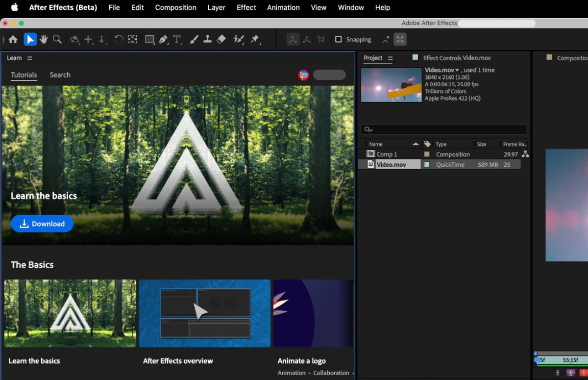Expand the Video.mov name dropdown arrow
This screenshot has height=380, width=588.
click(457, 70)
